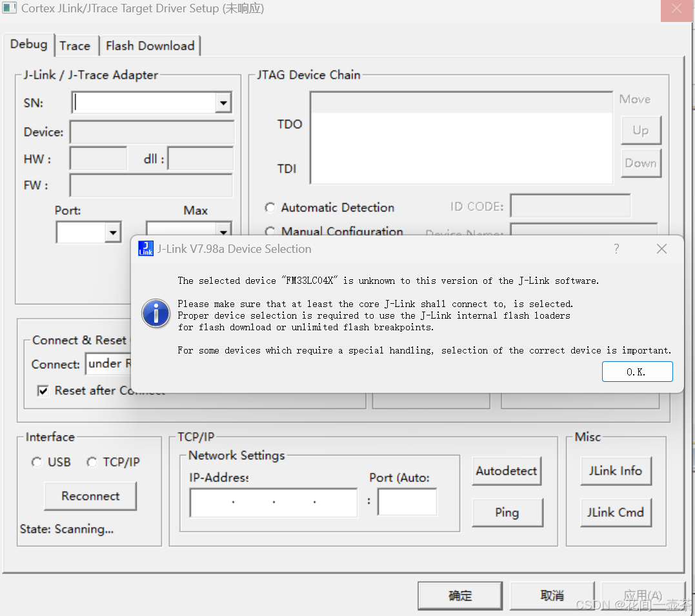
Task: Click the Reconnect button
Action: 90,496
